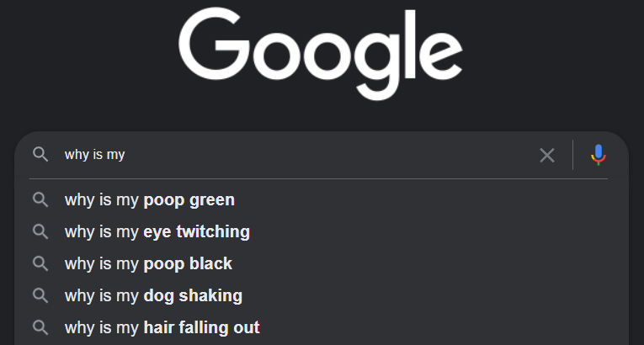Click the magnifier beside 'why is my eye twitching'
This screenshot has height=345, width=644.
click(x=40, y=231)
